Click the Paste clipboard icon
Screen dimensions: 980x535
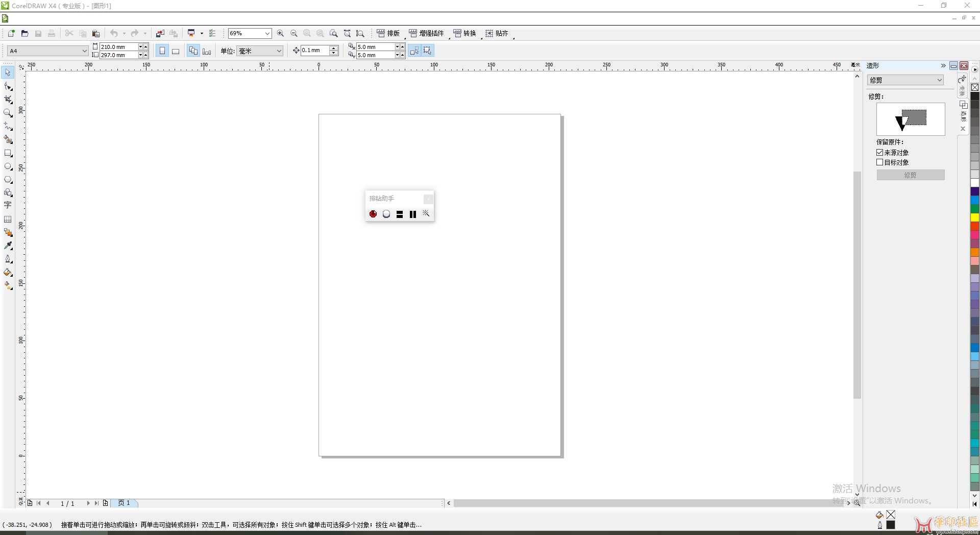[95, 33]
